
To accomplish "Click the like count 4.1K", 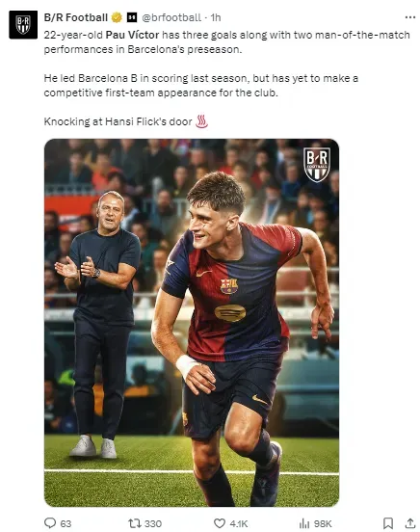I will tap(239, 523).
